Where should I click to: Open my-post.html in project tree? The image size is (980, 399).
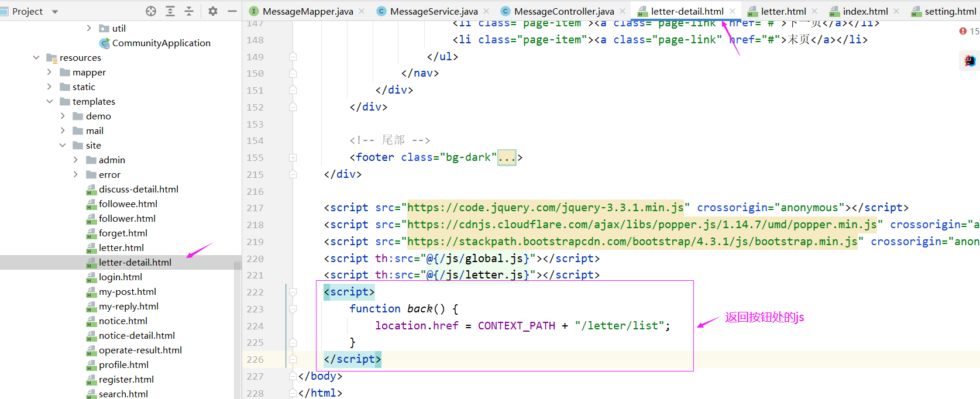pos(128,291)
